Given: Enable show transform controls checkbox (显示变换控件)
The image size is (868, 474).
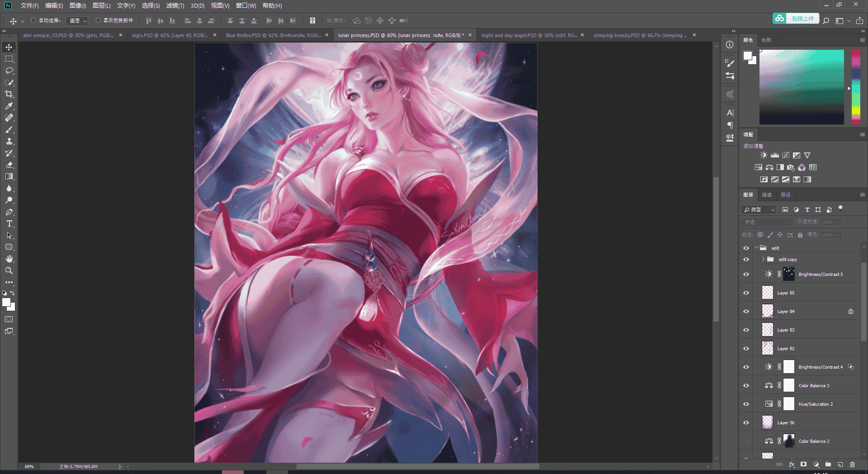Looking at the screenshot, I should click(x=98, y=20).
